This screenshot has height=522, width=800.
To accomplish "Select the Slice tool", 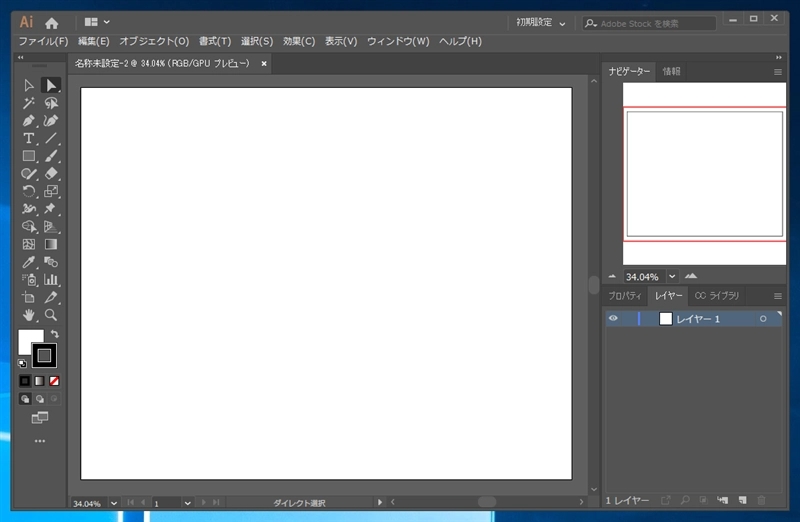I will pos(51,297).
